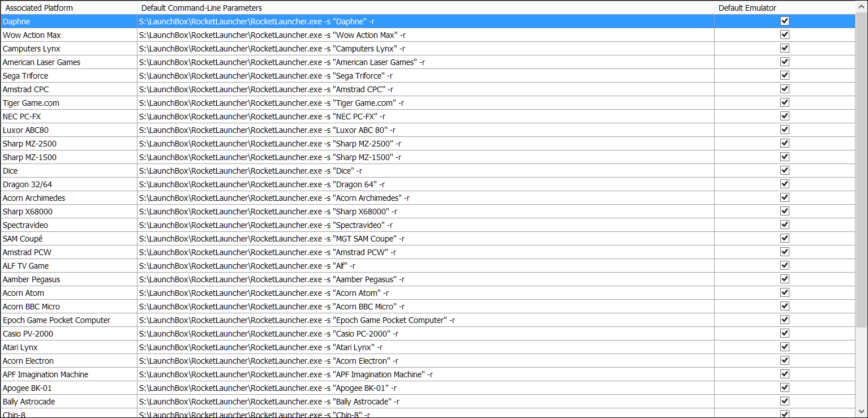Toggle Default Emulator for SAM Coupé
This screenshot has width=868, height=418.
[x=785, y=238]
